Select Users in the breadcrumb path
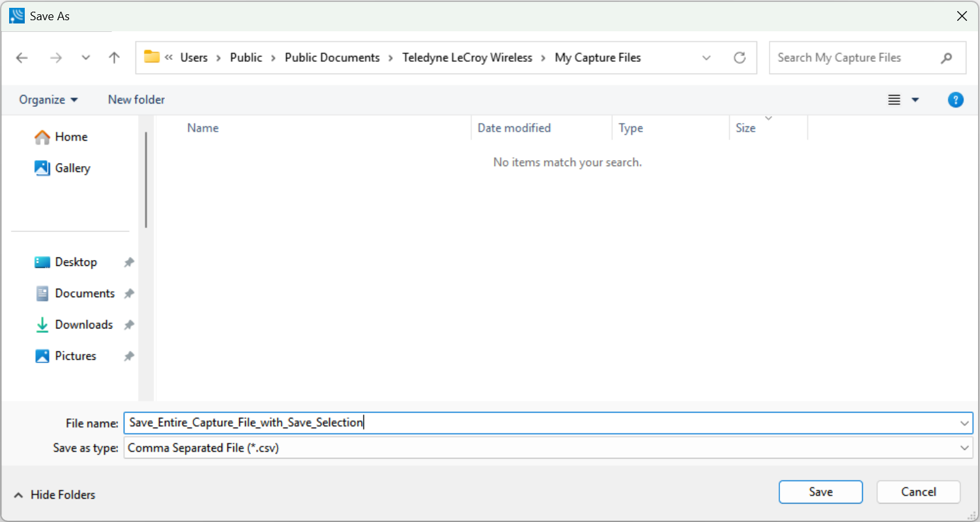 (194, 57)
